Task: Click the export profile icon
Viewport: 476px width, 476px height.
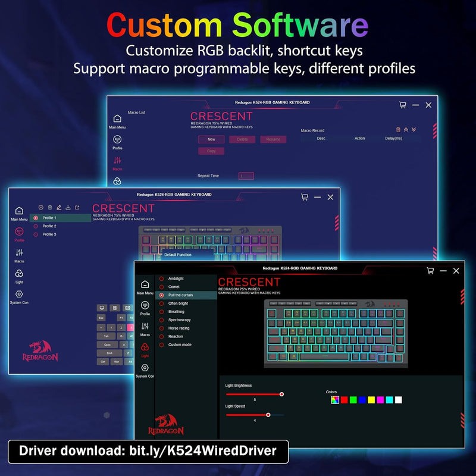Action: pyautogui.click(x=77, y=207)
